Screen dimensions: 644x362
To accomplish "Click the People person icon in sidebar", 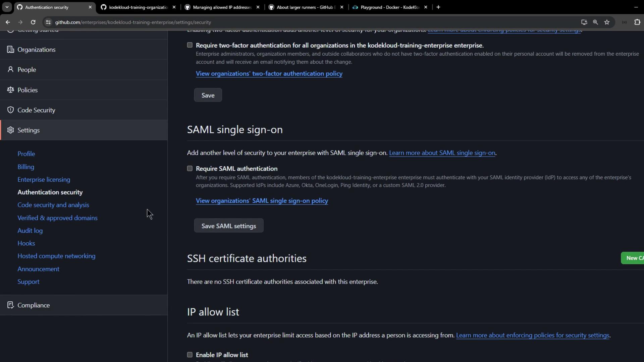I will click(10, 69).
